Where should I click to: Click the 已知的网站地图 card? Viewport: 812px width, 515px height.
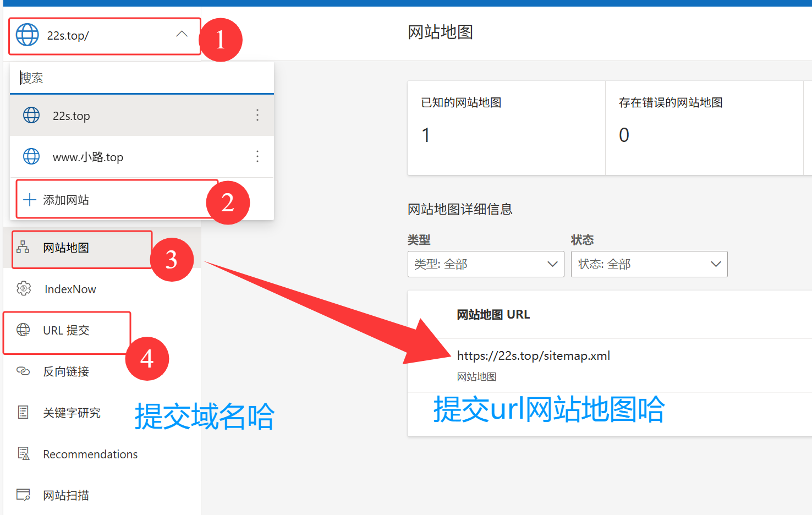coord(506,128)
